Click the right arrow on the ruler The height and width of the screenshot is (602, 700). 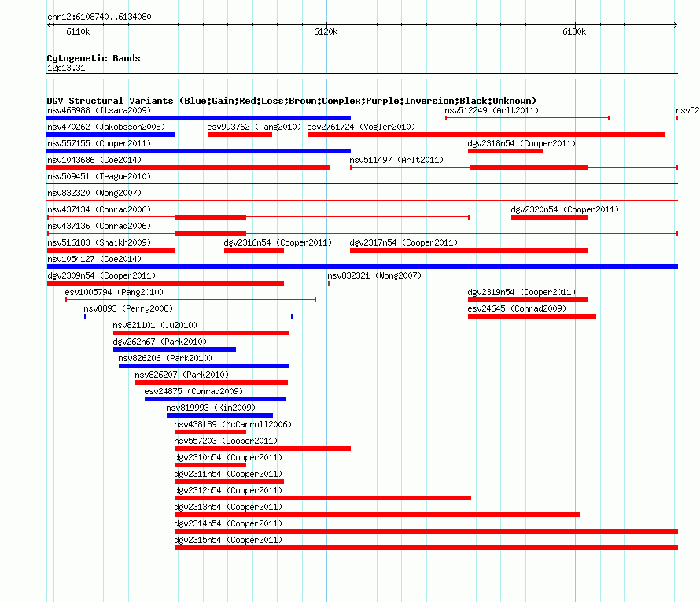(676, 24)
